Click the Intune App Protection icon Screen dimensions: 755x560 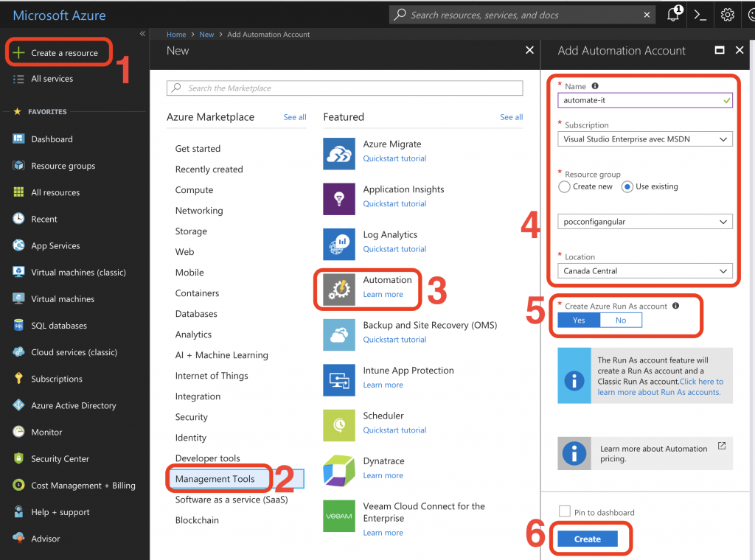(339, 380)
